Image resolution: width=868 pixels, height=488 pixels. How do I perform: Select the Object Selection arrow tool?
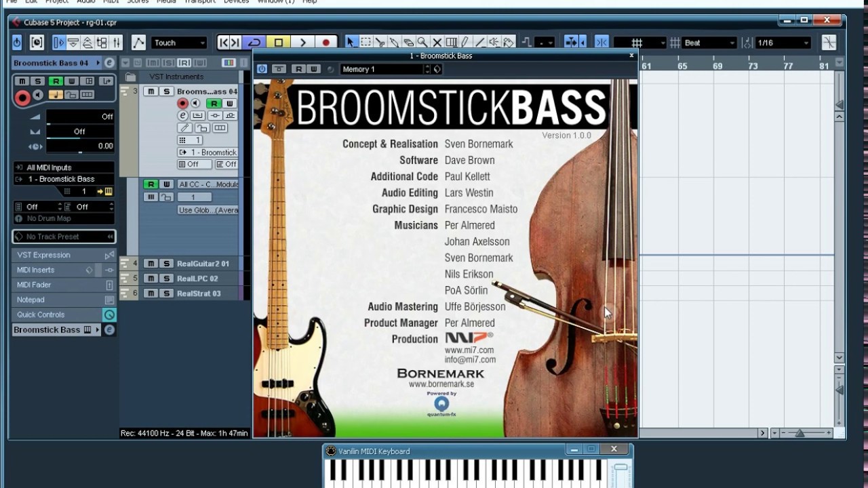(x=351, y=43)
